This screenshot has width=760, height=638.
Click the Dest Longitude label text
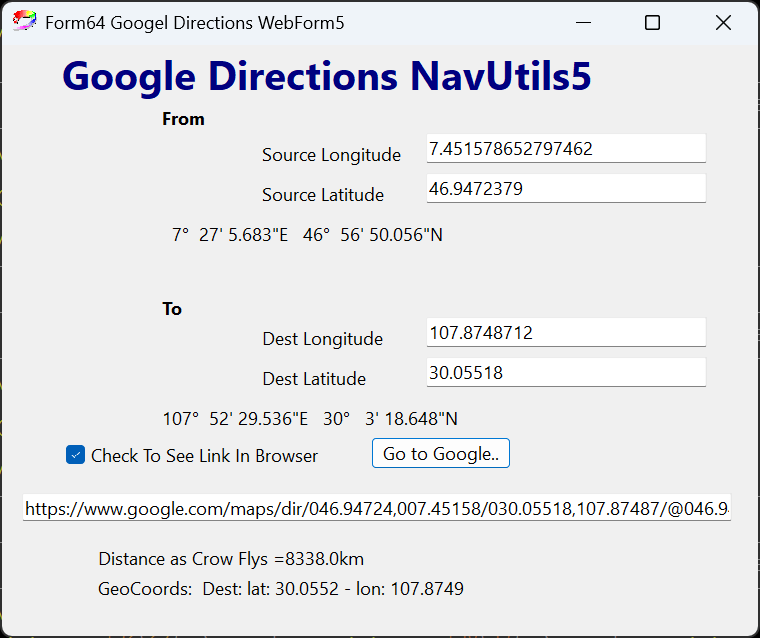tap(322, 339)
